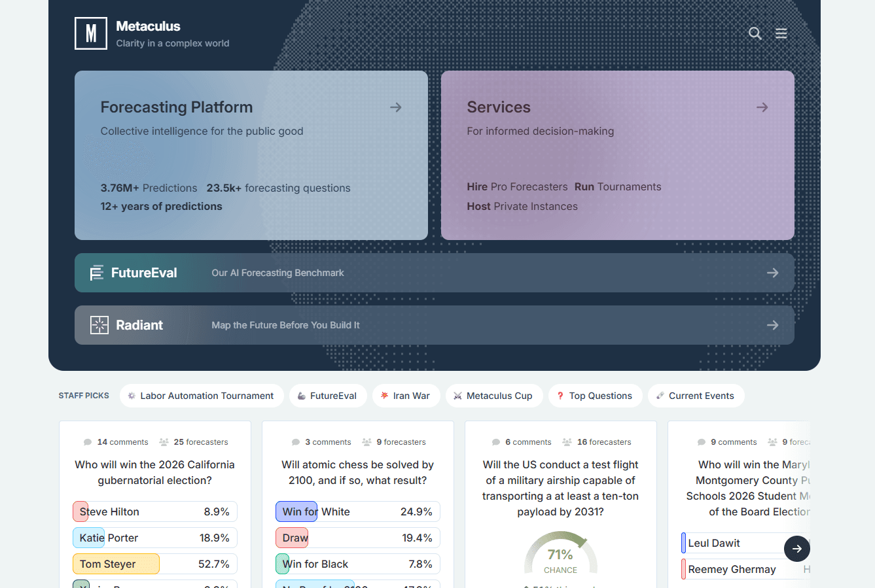Click the STAFF PICKS label

tap(84, 396)
